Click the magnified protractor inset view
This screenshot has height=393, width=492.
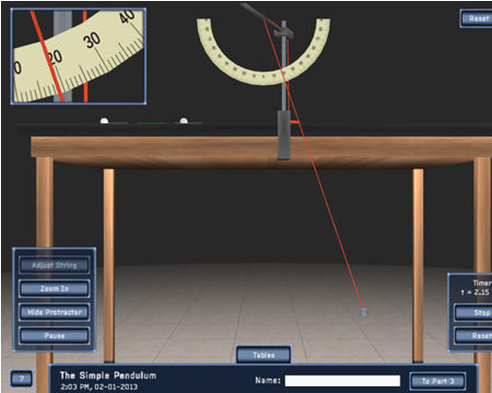[x=78, y=56]
